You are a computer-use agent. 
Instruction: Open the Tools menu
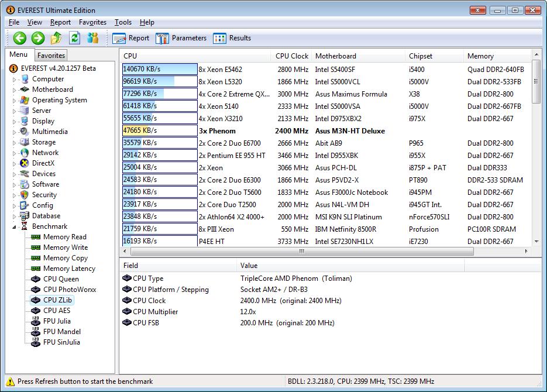point(123,22)
